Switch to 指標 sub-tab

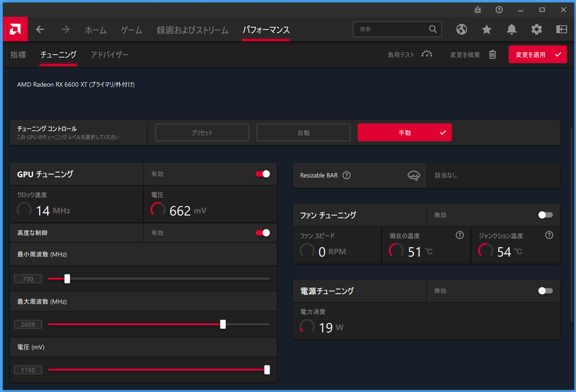pos(18,55)
